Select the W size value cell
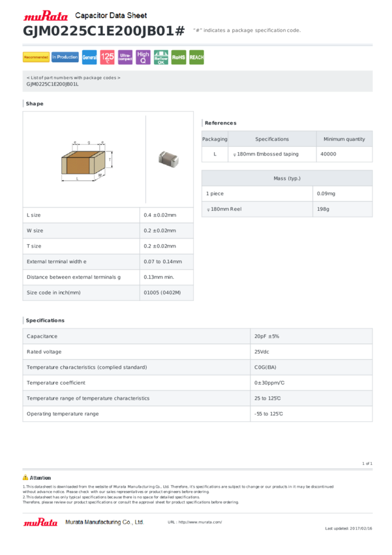Image resolution: width=392 pixels, height=555 pixels. coord(166,230)
